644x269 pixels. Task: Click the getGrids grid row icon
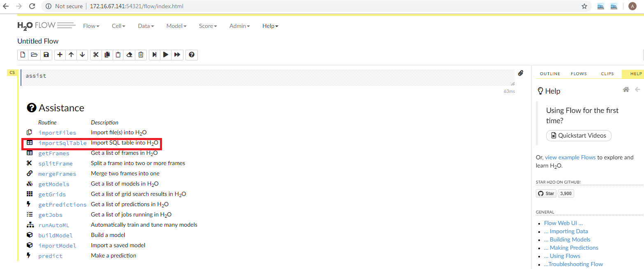click(29, 194)
